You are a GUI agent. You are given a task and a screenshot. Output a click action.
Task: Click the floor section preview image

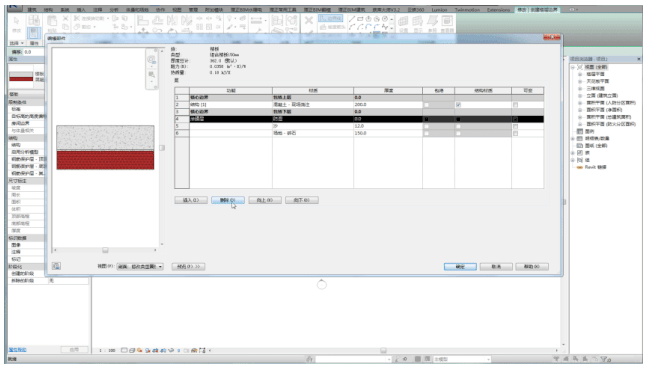click(105, 147)
